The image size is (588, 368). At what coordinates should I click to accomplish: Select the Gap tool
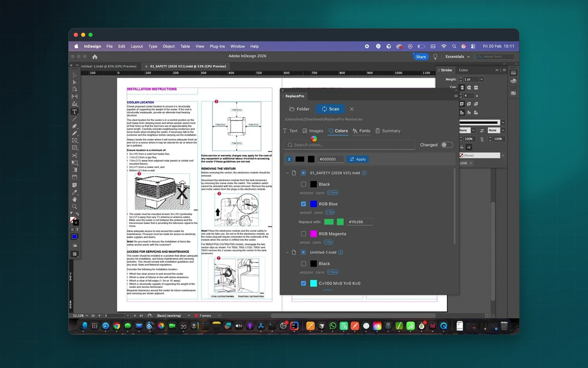(x=74, y=96)
